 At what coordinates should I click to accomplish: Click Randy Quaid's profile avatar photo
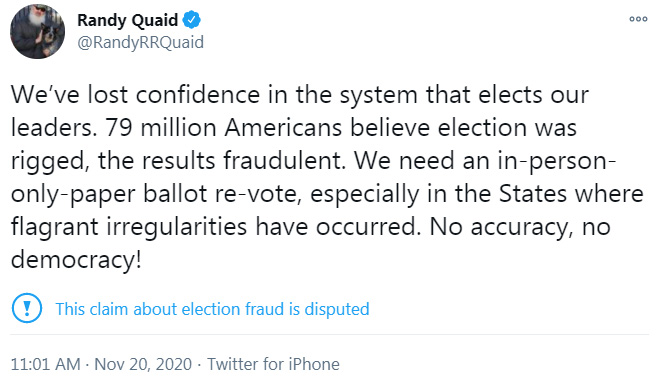click(37, 31)
